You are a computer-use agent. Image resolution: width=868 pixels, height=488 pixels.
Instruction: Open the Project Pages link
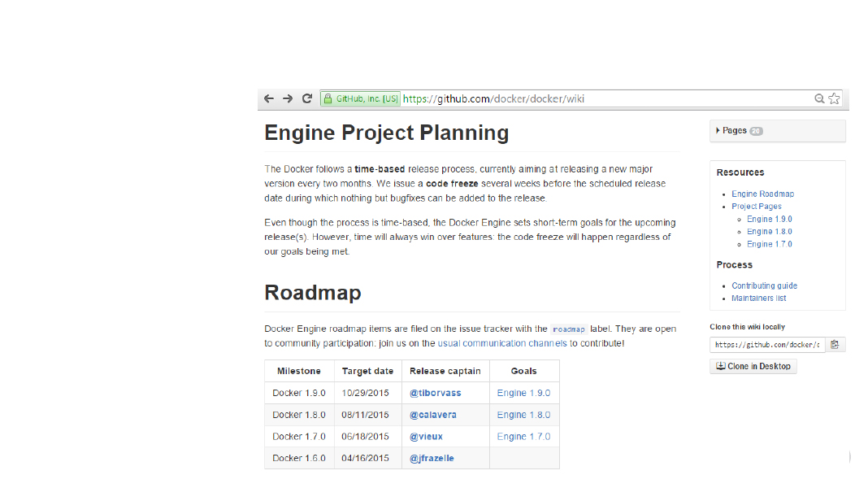point(757,206)
